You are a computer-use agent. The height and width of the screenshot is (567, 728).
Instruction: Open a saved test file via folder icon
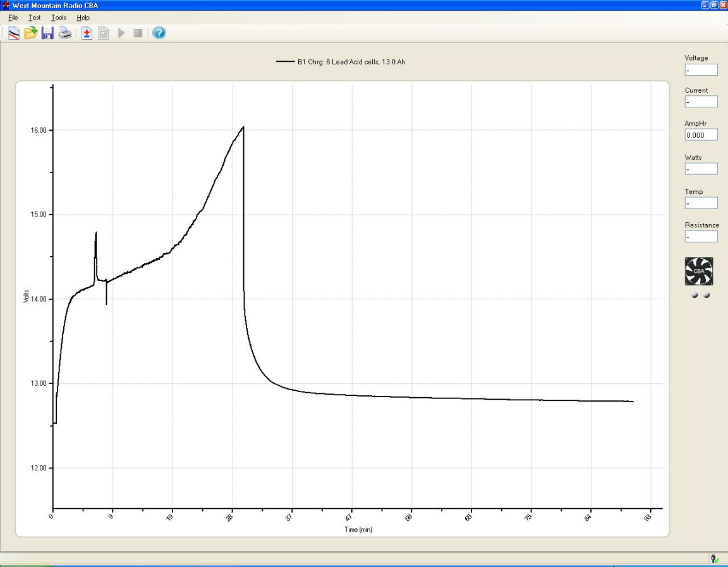(x=30, y=33)
